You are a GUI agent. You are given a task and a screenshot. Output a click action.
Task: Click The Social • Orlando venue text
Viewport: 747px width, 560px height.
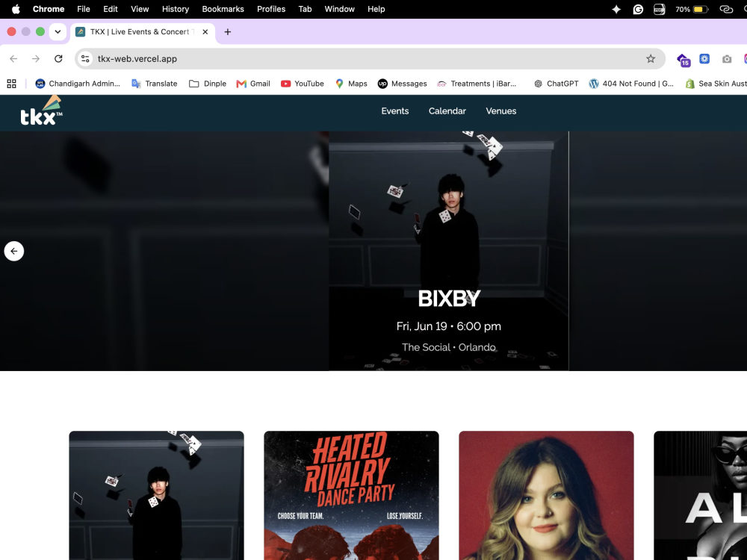click(x=449, y=347)
